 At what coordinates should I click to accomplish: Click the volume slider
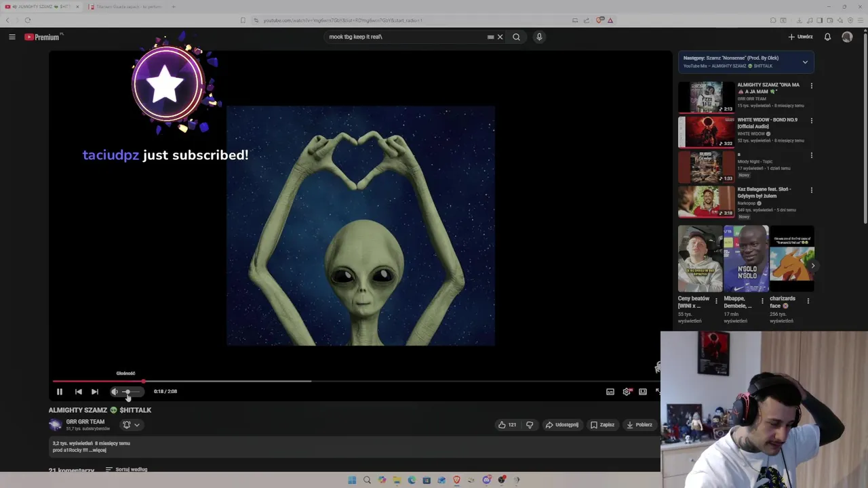pyautogui.click(x=131, y=391)
